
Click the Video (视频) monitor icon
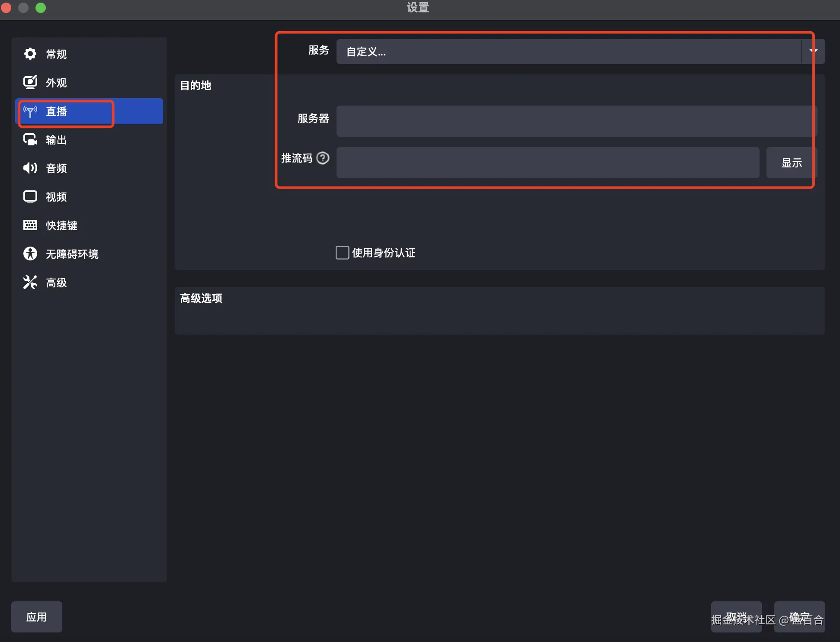coord(30,197)
